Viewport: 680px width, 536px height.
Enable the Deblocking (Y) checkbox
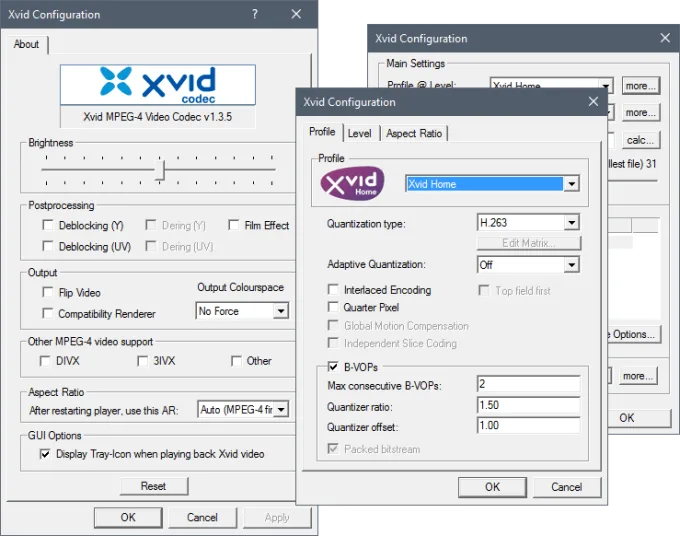(x=48, y=226)
